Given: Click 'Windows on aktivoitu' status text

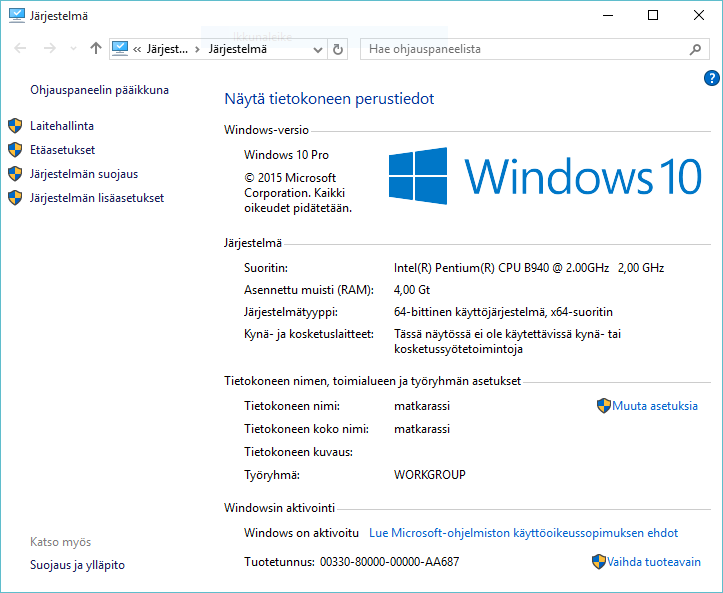Looking at the screenshot, I should pos(302,533).
